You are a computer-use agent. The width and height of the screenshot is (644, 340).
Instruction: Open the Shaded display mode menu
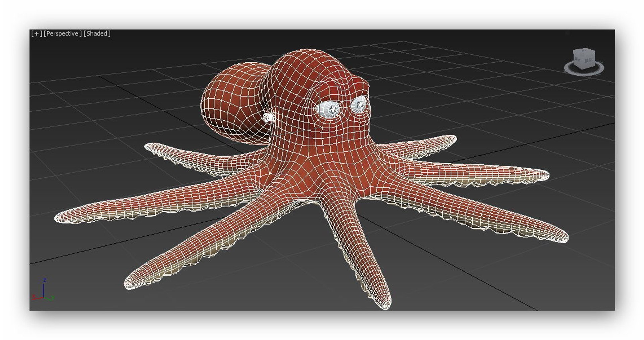coord(97,34)
